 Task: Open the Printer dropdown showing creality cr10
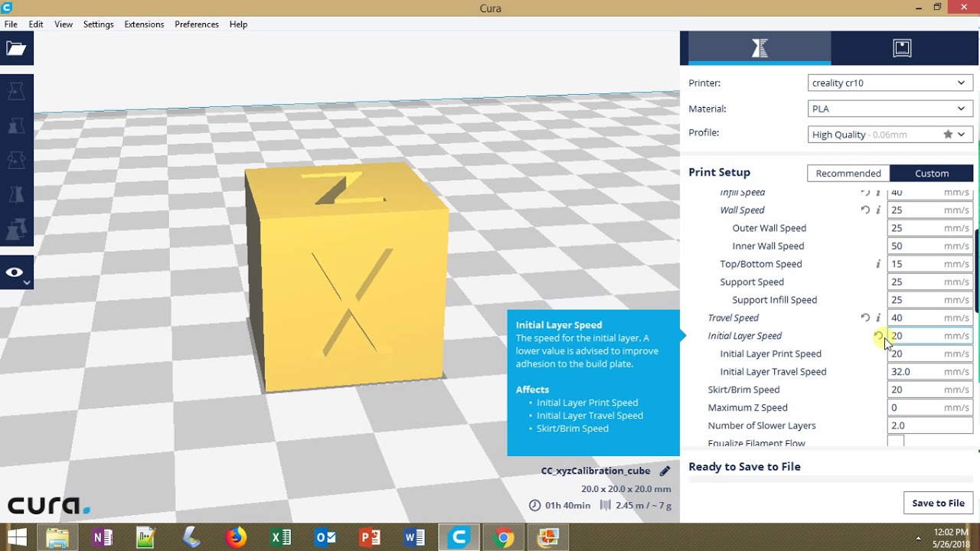[890, 83]
